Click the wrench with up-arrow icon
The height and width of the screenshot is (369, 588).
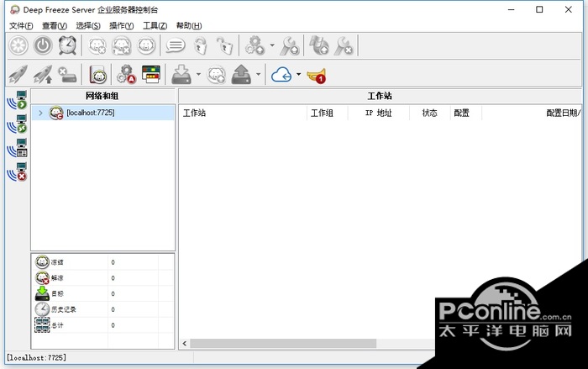[290, 45]
